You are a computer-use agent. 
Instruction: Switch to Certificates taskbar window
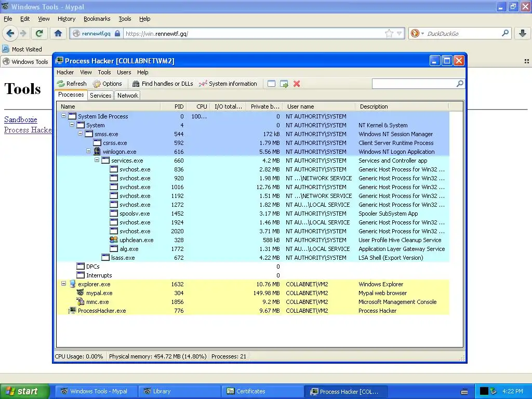tap(263, 391)
